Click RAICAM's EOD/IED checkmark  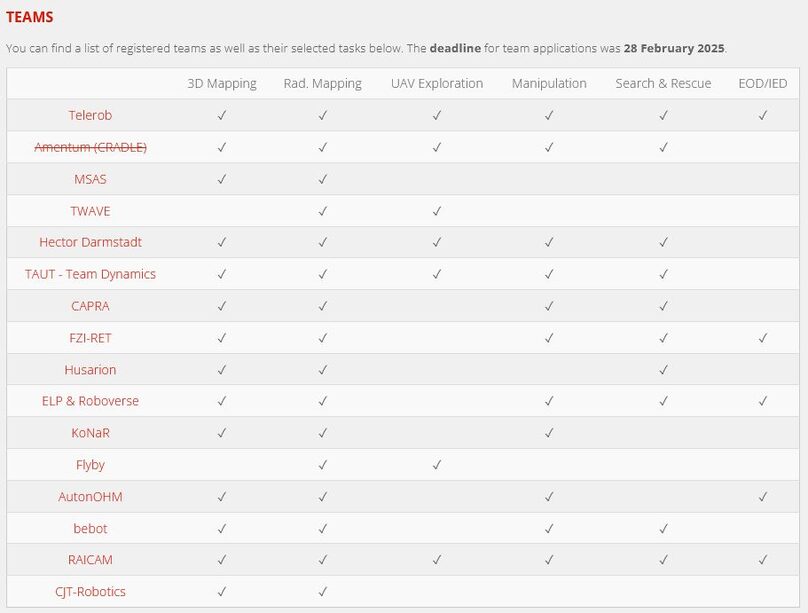[763, 560]
